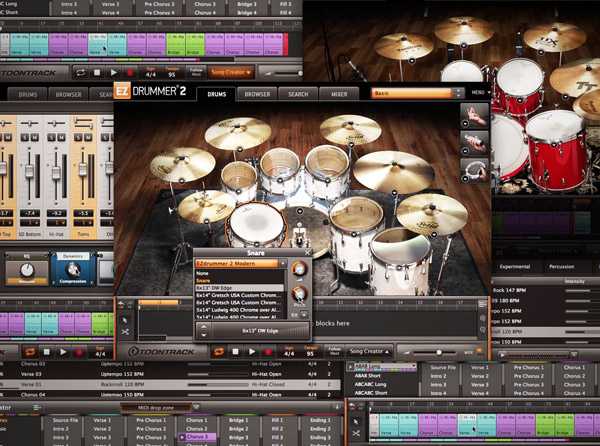Viewport: 600px width, 446px height.
Task: Open the EZdrummer 2 Modern library dropdown
Action: point(241,264)
